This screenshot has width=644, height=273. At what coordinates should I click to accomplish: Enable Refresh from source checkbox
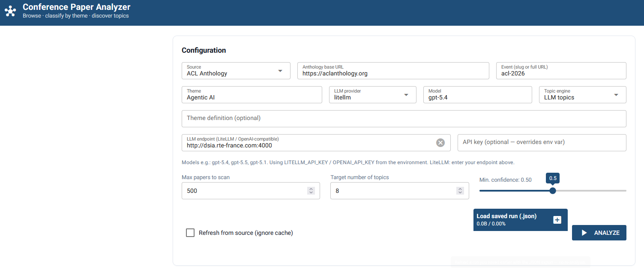coord(190,233)
